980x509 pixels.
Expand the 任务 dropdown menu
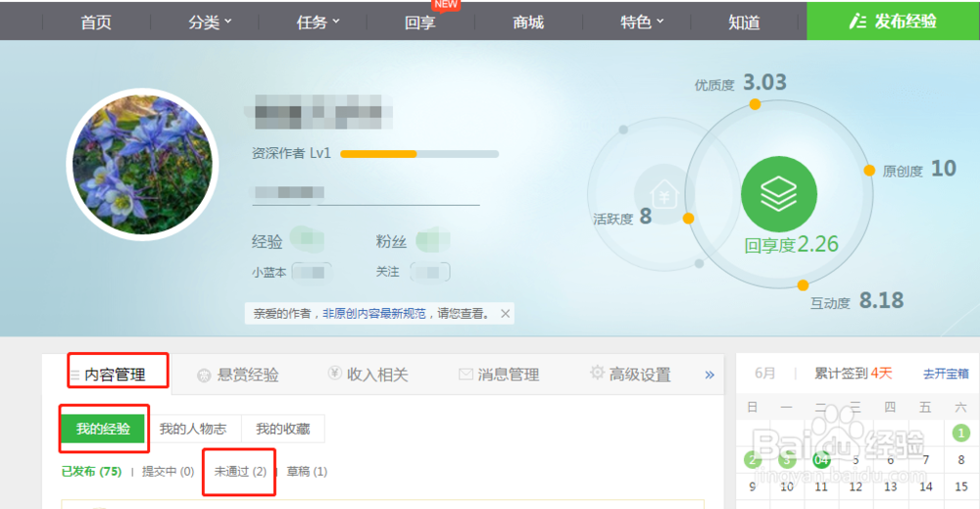click(318, 23)
